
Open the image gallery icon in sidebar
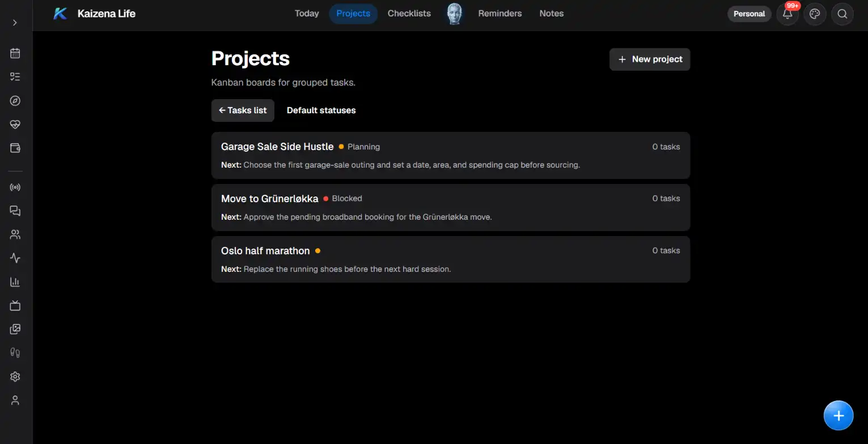point(15,329)
